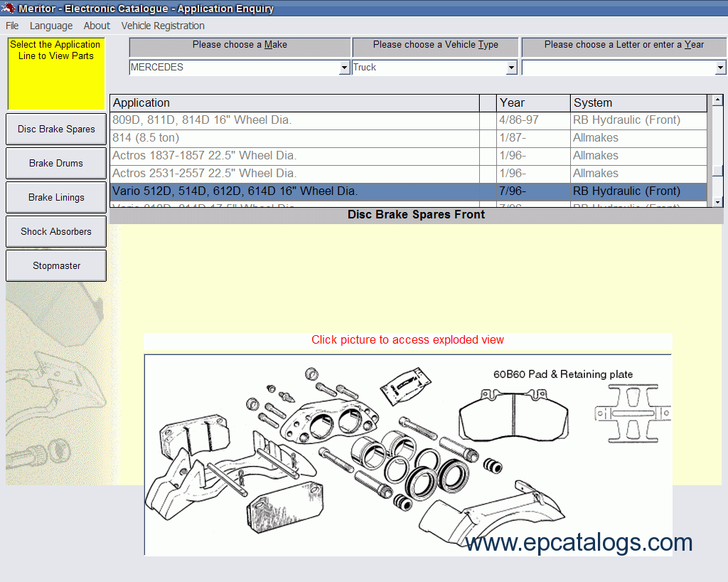Select the Actros 1837-1857 22.5" Wheel row
This screenshot has width=728, height=582.
[x=409, y=156]
